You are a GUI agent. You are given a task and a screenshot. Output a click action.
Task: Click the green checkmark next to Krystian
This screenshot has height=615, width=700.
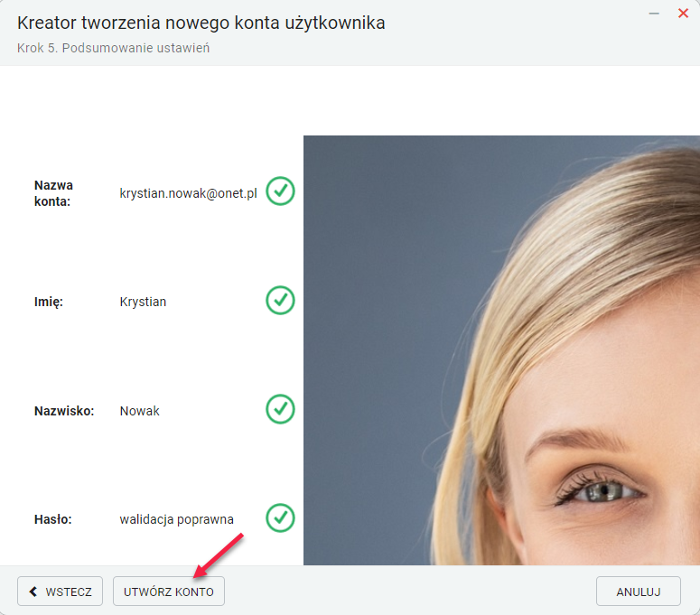(280, 300)
